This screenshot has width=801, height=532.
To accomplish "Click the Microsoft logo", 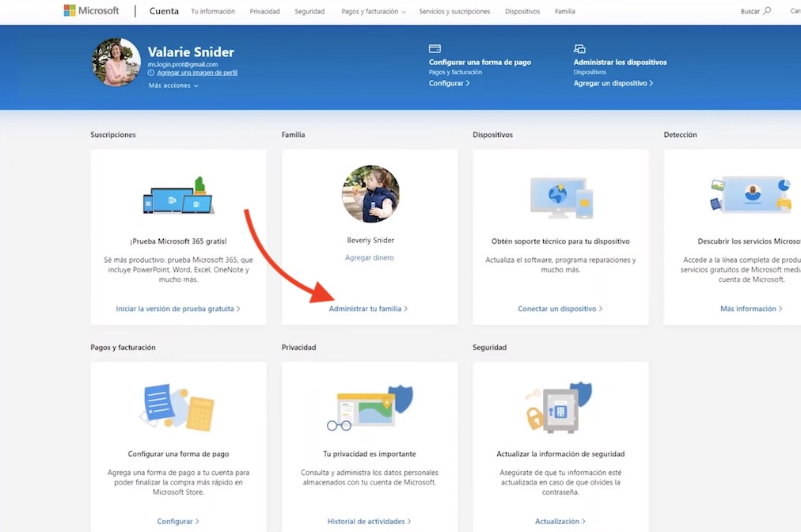I will tap(91, 11).
